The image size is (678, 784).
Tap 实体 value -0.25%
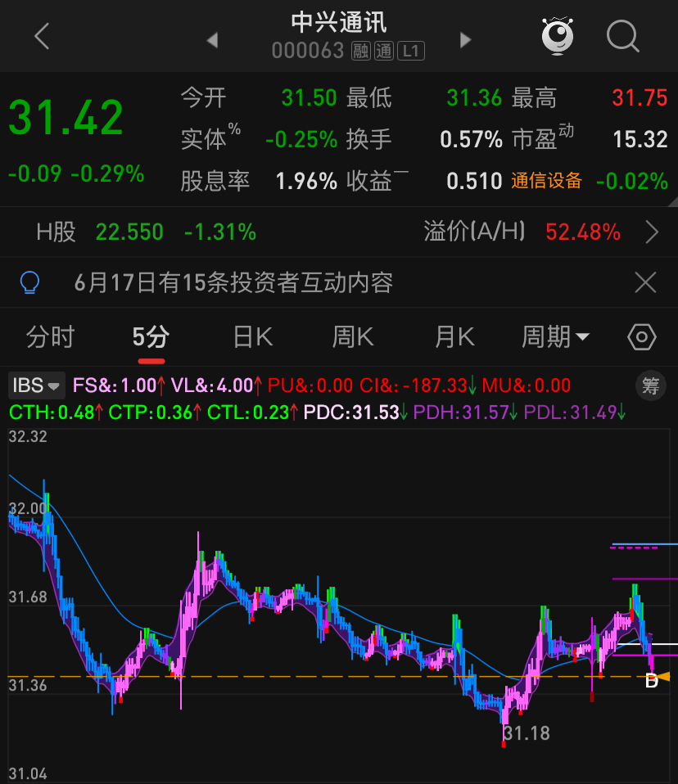[301, 139]
